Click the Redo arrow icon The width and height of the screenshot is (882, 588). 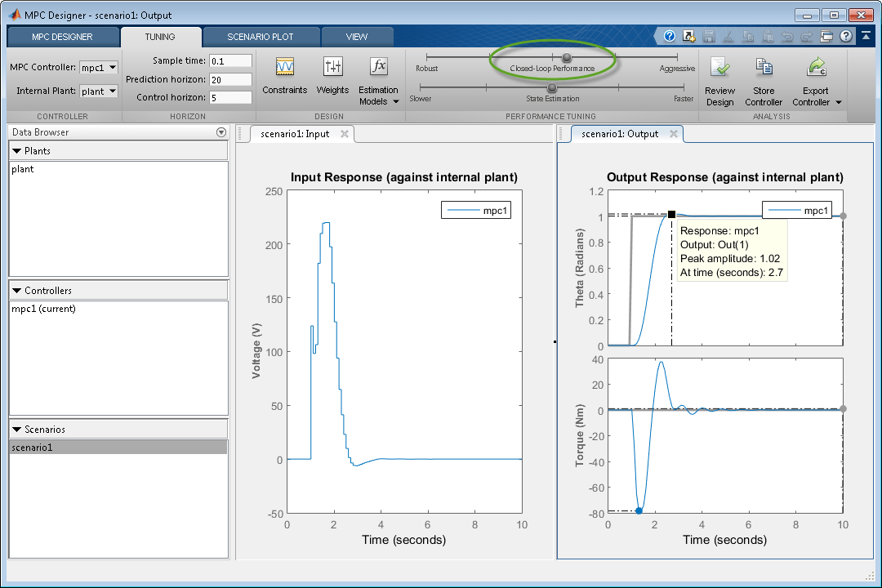click(807, 37)
